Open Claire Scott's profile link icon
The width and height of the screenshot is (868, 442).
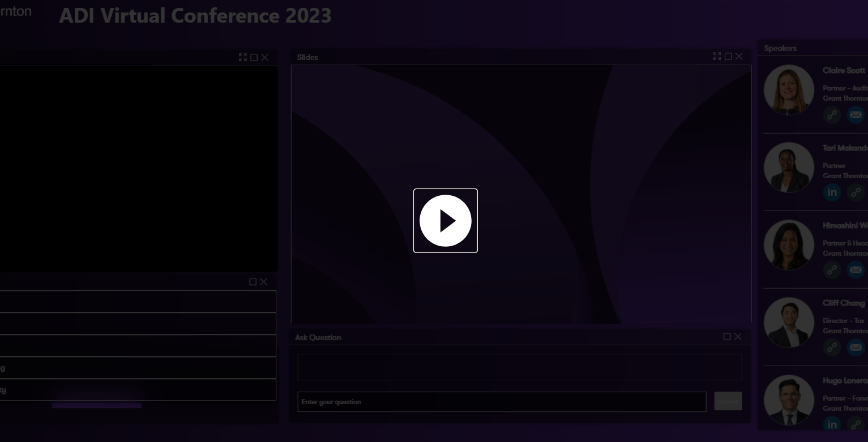[832, 115]
